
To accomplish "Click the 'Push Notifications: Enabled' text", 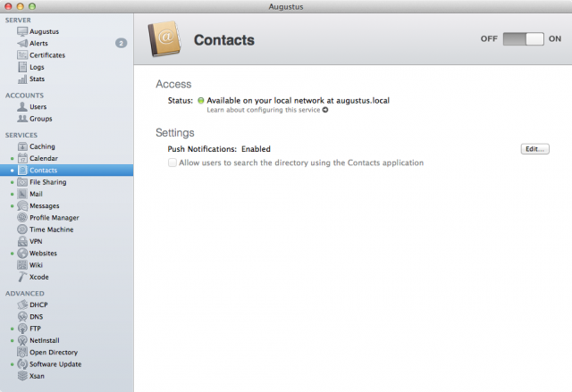I will tap(219, 149).
